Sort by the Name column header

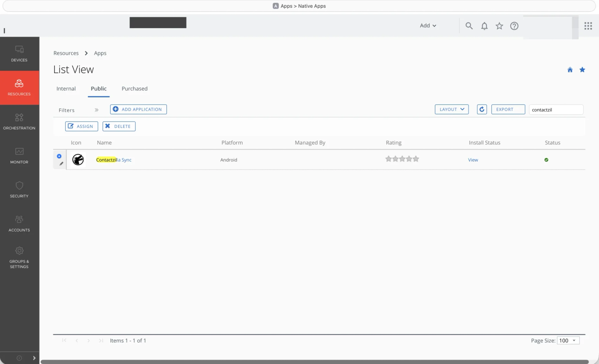[104, 143]
